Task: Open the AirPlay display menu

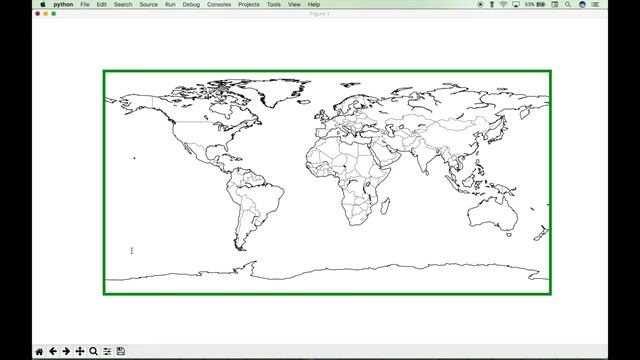Action: coord(516,4)
